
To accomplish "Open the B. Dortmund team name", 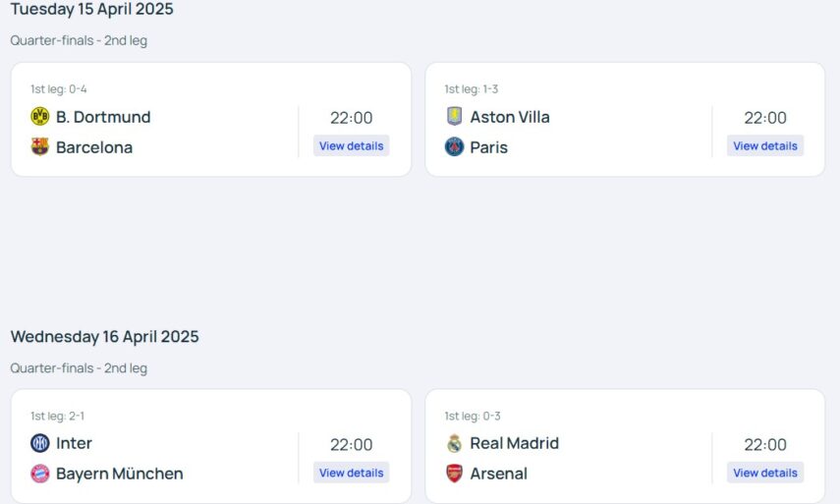I will tap(103, 117).
